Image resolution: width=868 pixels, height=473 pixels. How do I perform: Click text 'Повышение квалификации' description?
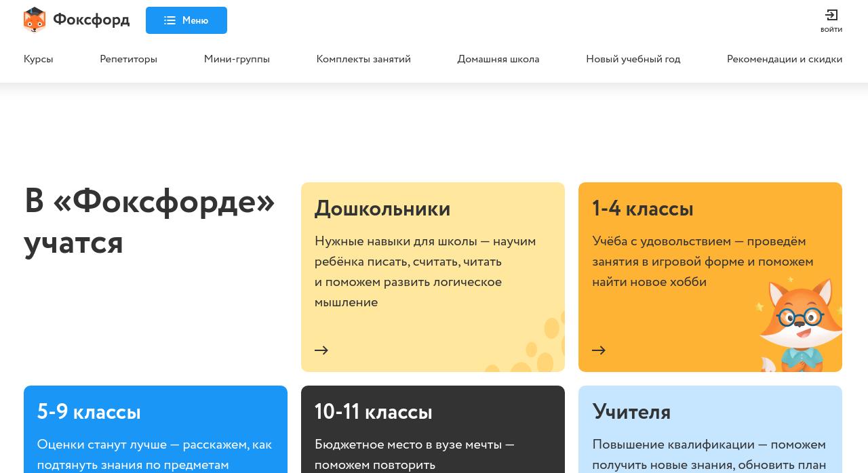709,455
